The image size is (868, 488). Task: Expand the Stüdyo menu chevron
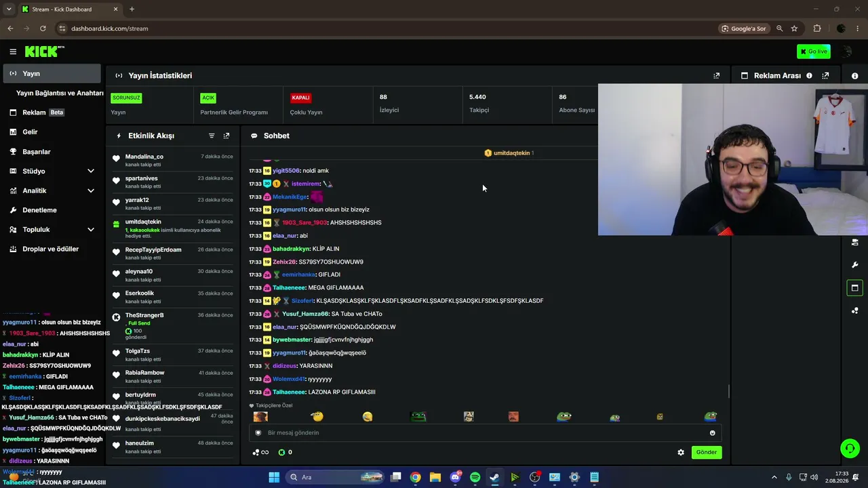point(91,171)
